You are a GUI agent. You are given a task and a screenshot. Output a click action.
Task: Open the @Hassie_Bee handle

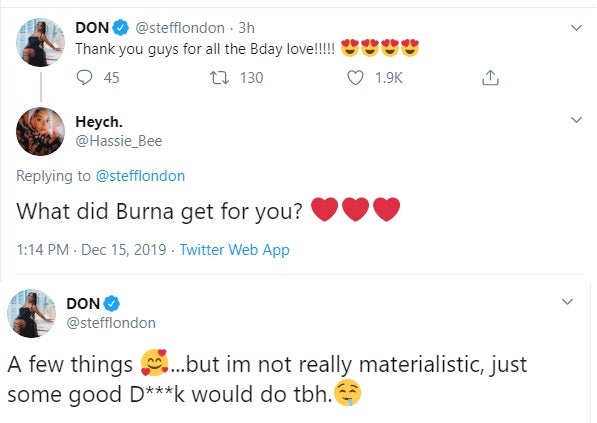(119, 141)
